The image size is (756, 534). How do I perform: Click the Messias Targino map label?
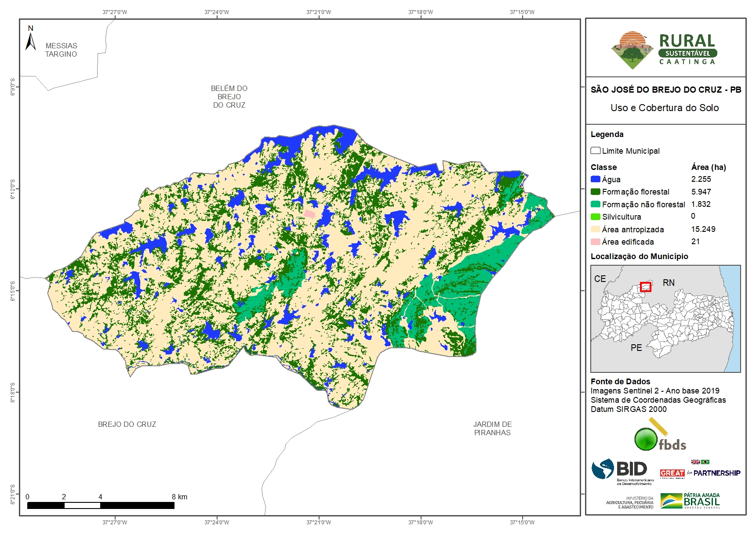point(61,50)
